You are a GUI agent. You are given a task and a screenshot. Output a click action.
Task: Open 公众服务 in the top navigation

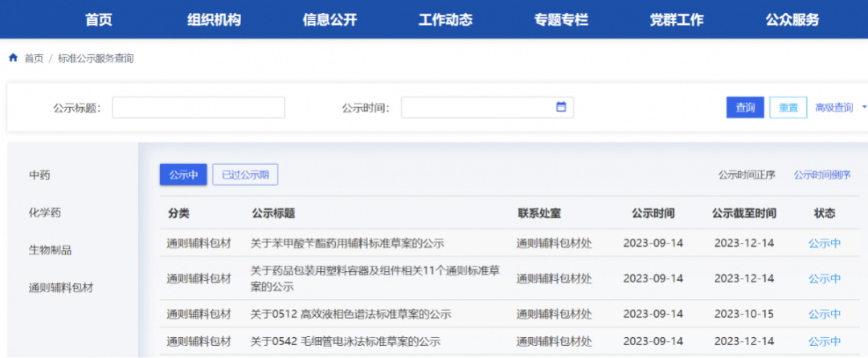[x=792, y=20]
